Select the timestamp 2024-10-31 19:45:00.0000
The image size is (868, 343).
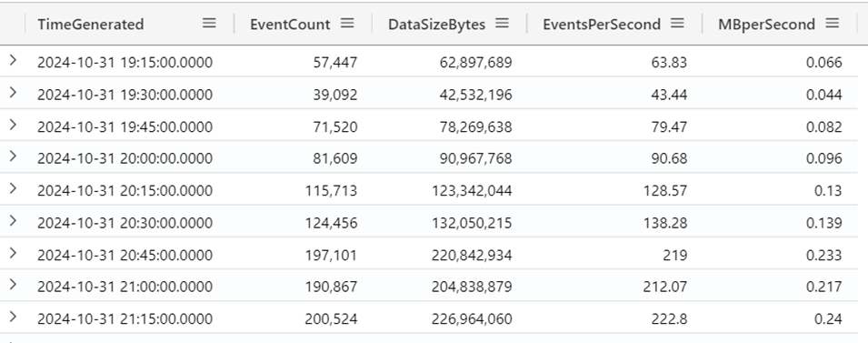[125, 126]
